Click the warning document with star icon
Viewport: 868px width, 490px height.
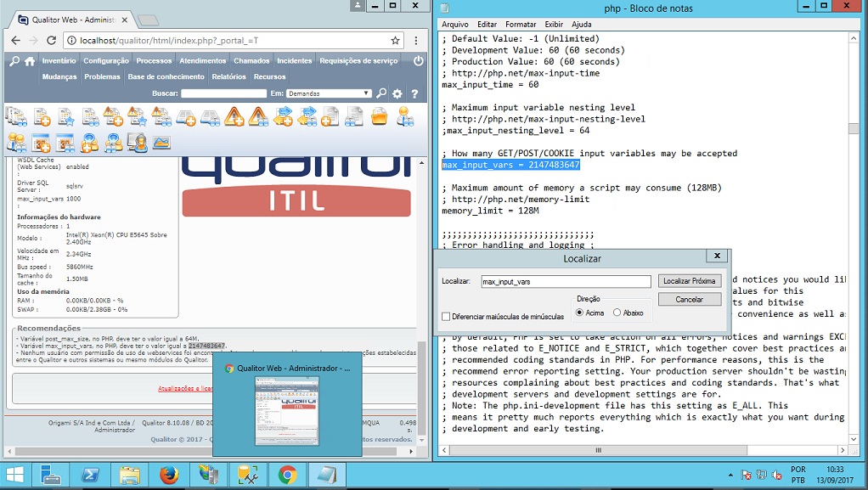coord(138,117)
